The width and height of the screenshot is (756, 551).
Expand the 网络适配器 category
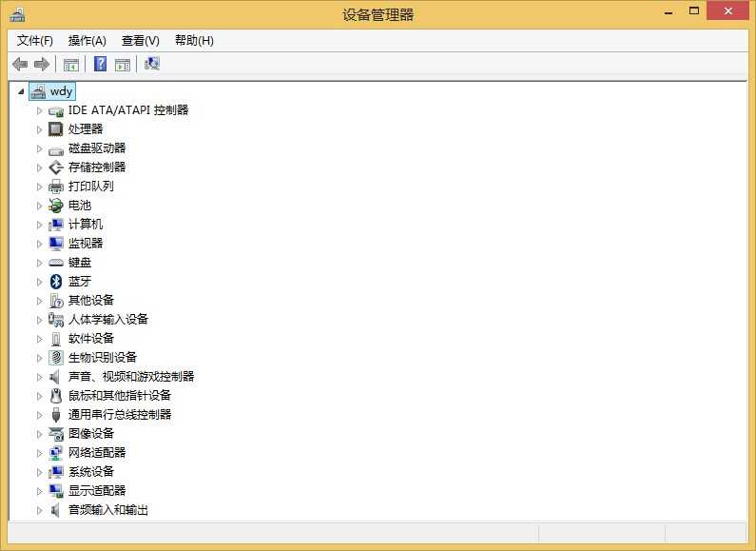point(40,453)
